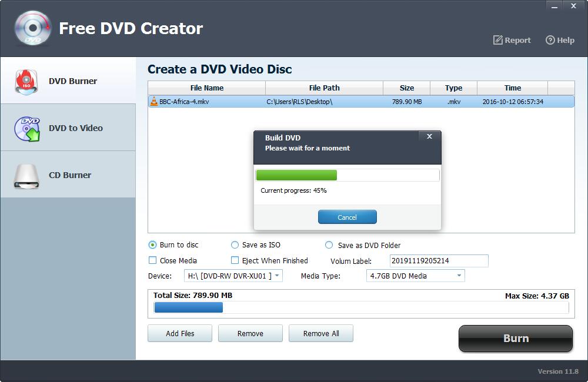Click the Report pencil icon
Image resolution: width=588 pixels, height=382 pixels.
497,40
